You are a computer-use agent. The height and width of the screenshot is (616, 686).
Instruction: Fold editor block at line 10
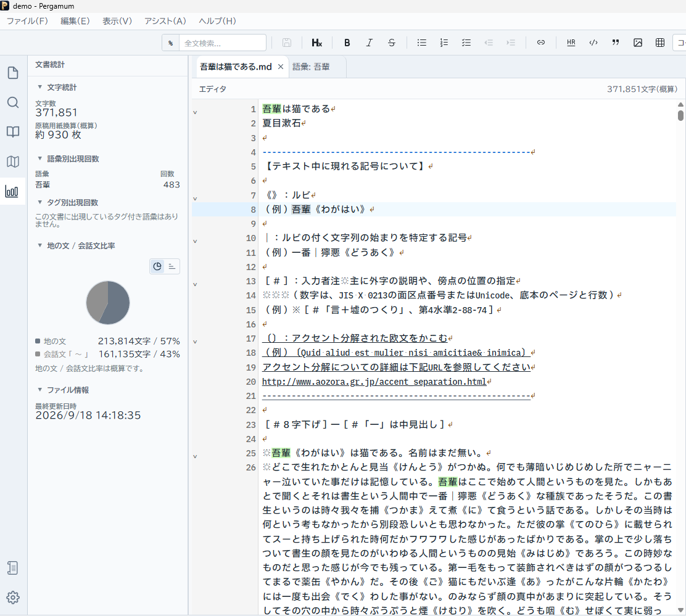click(195, 241)
